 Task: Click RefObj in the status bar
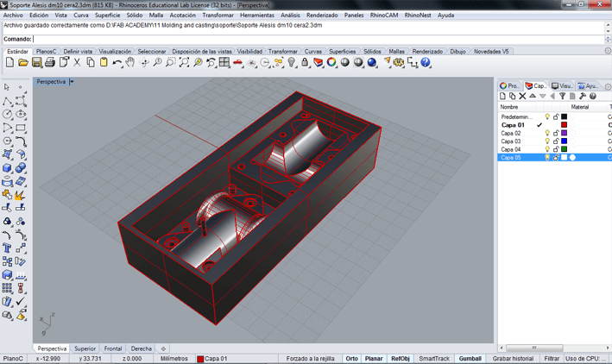pos(401,359)
